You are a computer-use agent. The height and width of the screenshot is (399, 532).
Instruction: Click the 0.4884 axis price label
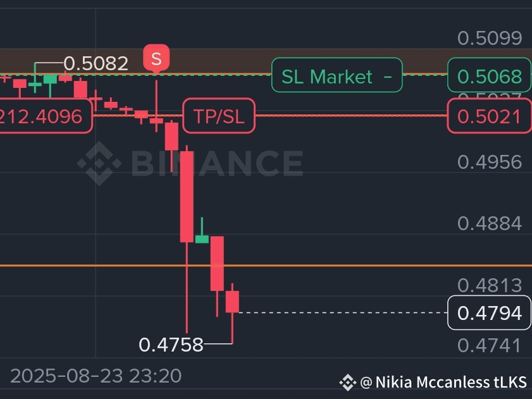coord(490,223)
